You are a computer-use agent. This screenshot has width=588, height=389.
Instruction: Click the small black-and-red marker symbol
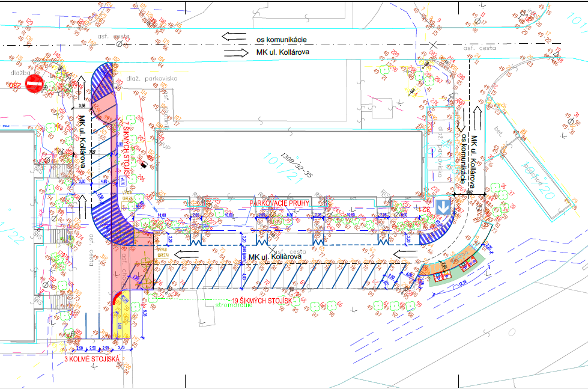(x=144, y=164)
